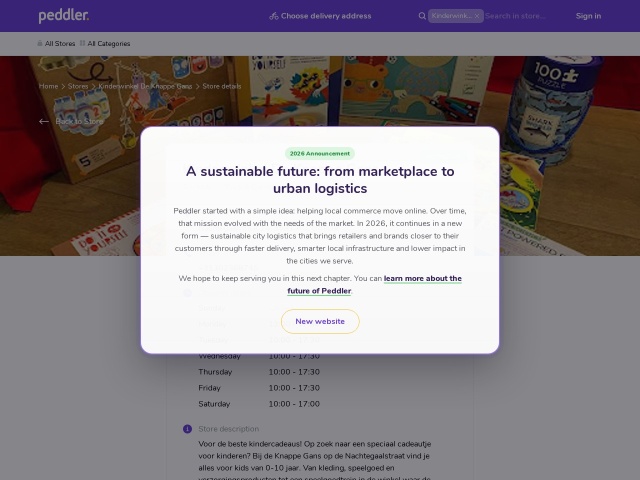Click the All Categories grid icon

click(x=82, y=43)
